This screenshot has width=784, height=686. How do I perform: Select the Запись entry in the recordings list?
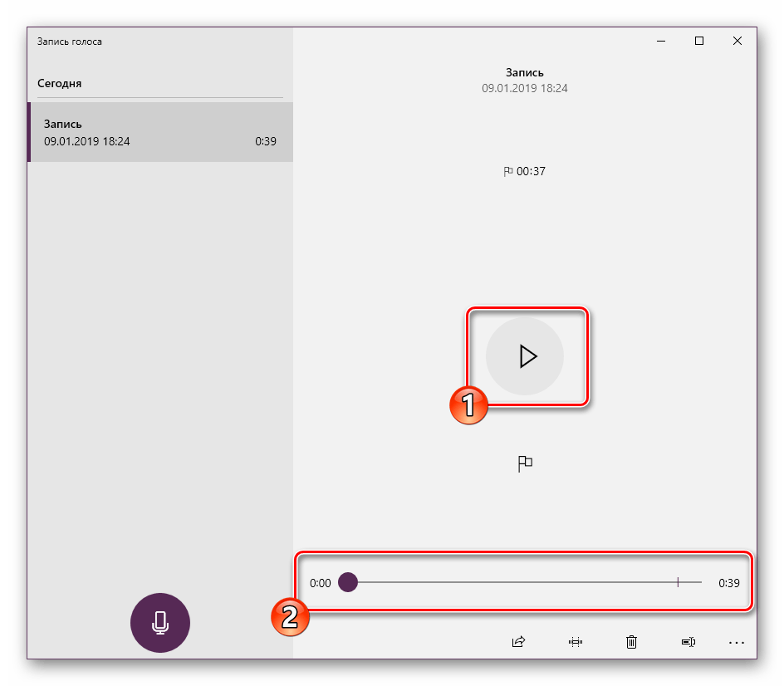pos(159,133)
